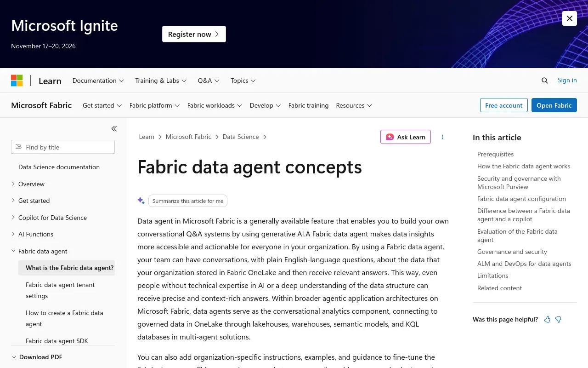Click the sparkle AI summarize icon
Screen dimensions: 588x368
141,201
